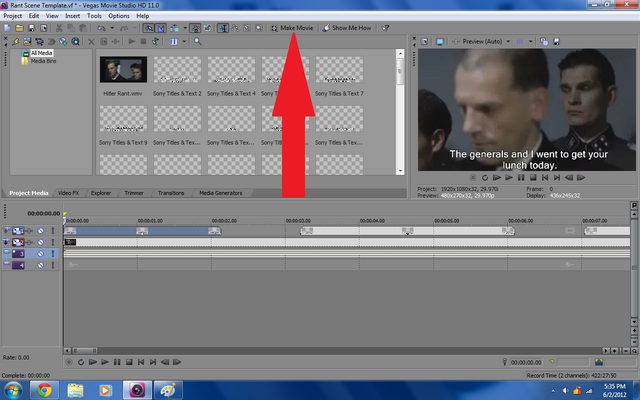Screen dimensions: 640x400
Task: Click the timeline zoom-in plus button
Action: pos(614,351)
